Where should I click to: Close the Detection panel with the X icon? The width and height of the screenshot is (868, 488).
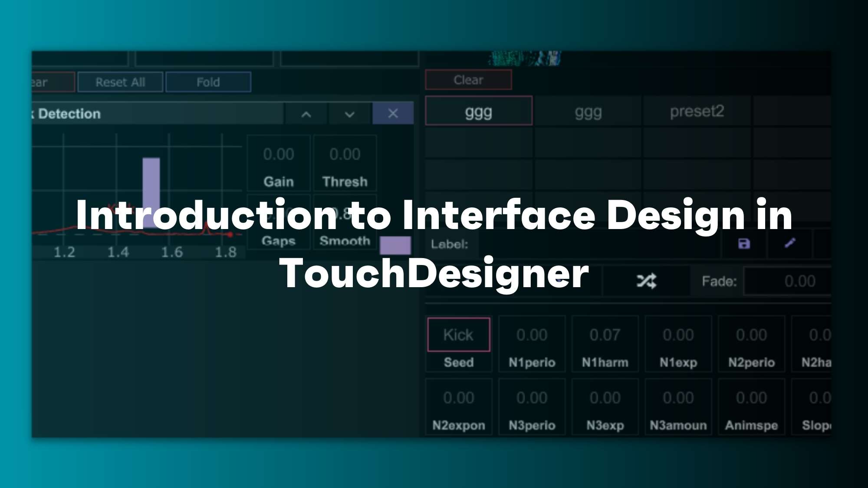(393, 114)
